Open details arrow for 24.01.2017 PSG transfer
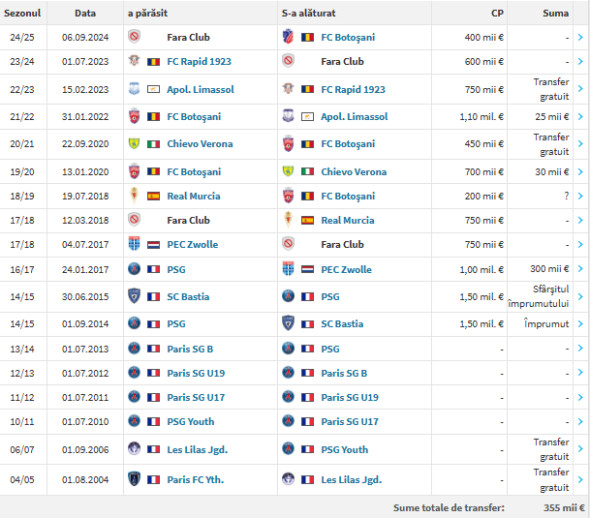This screenshot has width=590, height=518. (580, 269)
